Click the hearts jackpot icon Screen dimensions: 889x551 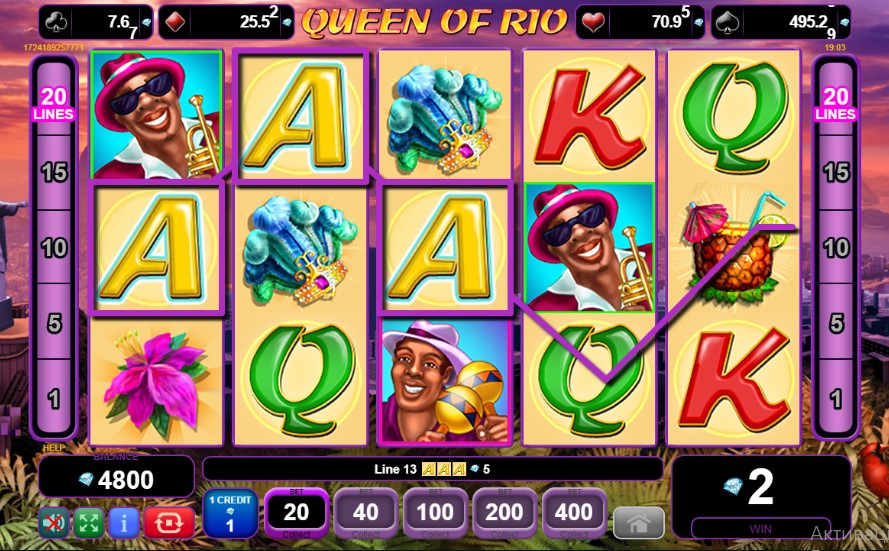coord(592,23)
